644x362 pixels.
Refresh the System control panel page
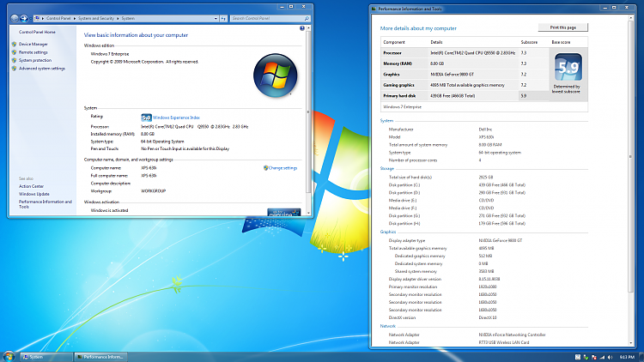[x=223, y=19]
